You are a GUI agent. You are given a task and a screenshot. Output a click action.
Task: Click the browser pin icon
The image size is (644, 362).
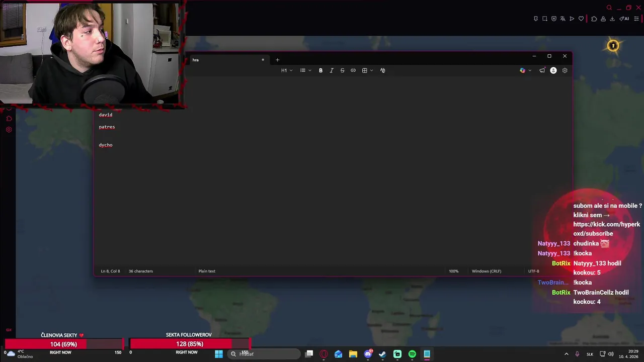[x=535, y=19]
